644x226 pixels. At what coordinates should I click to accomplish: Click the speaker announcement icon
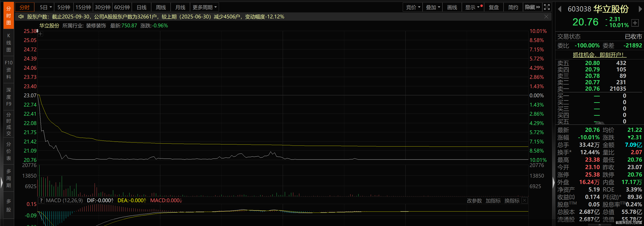point(21,17)
